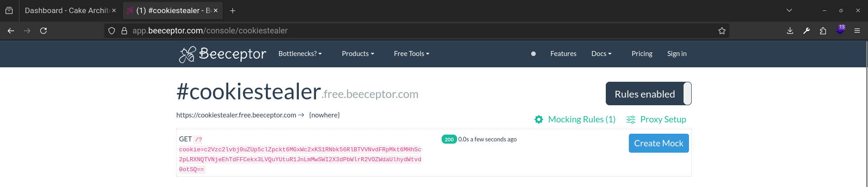Image resolution: width=868 pixels, height=187 pixels.
Task: Click the Beeceptor logo
Action: click(222, 54)
